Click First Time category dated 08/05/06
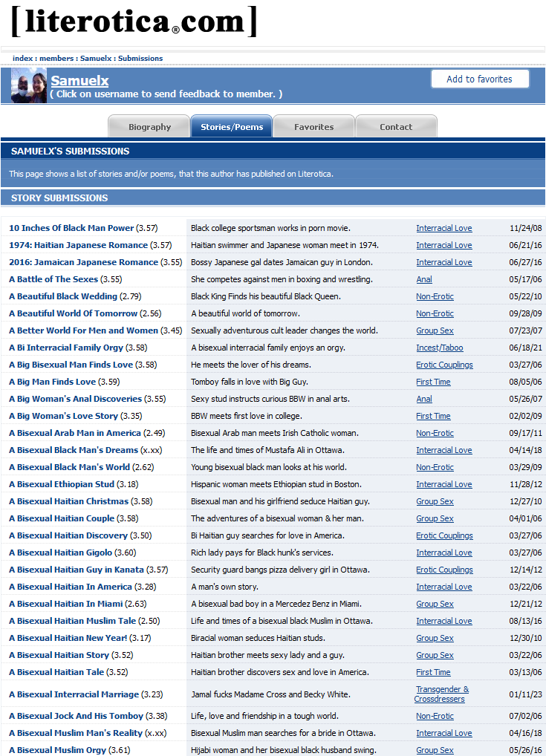 point(433,382)
